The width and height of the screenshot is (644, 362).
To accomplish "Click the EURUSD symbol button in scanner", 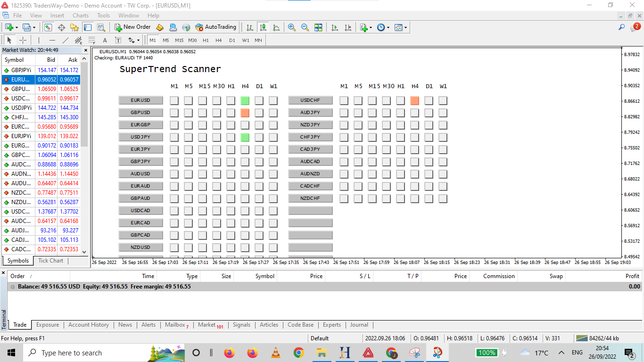I will 140,100.
